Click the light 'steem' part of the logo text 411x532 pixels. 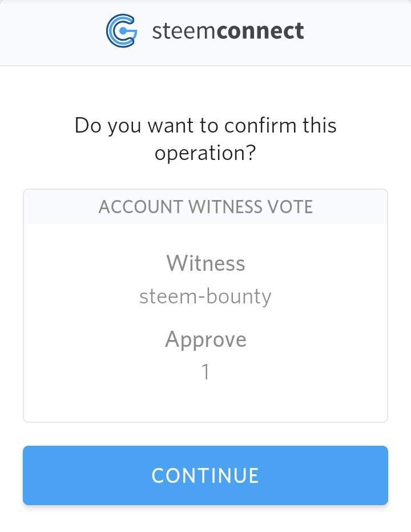tap(184, 31)
